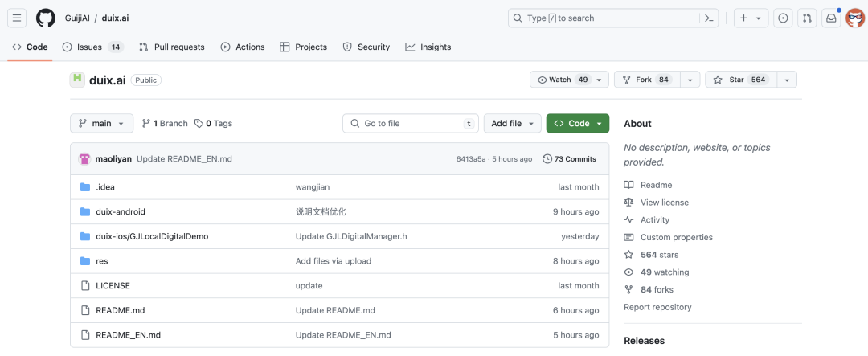Star the duix.ai repository

pyautogui.click(x=741, y=80)
